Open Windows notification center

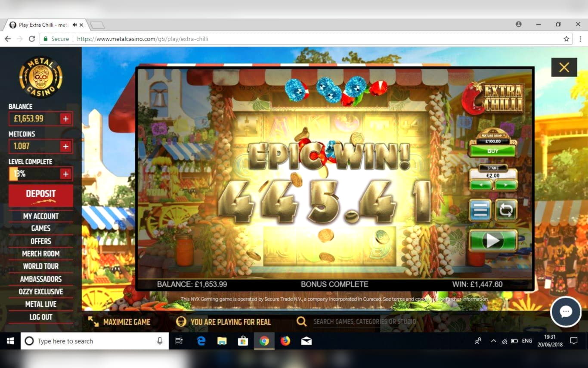click(573, 341)
